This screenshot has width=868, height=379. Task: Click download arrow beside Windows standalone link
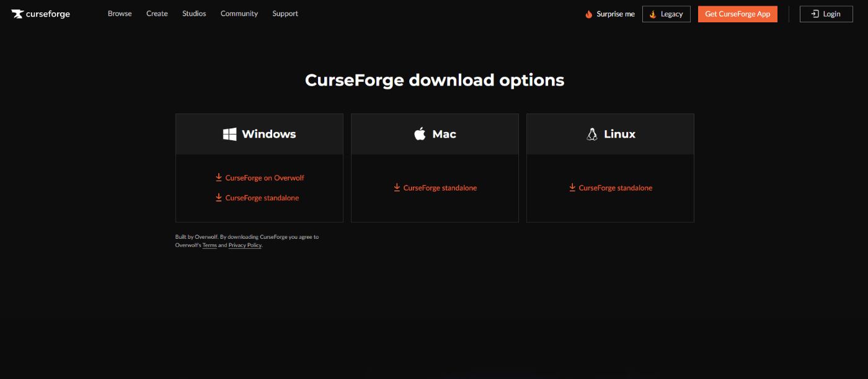[219, 198]
